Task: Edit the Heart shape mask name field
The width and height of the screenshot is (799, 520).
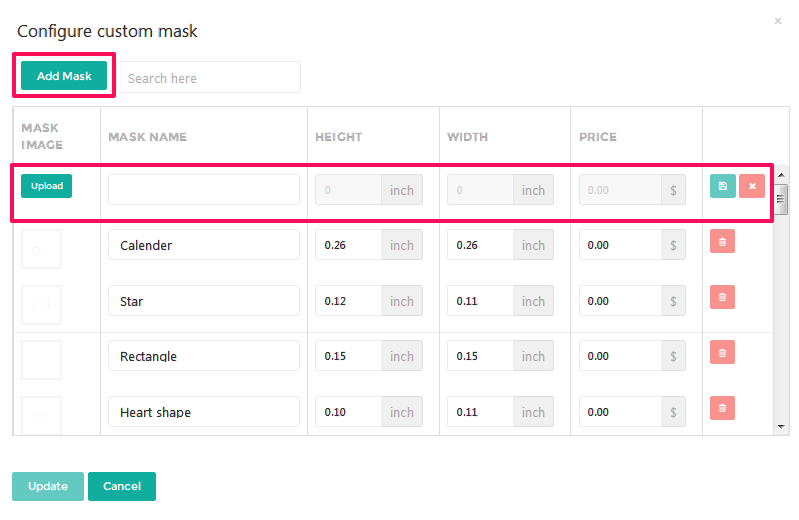Action: (204, 412)
